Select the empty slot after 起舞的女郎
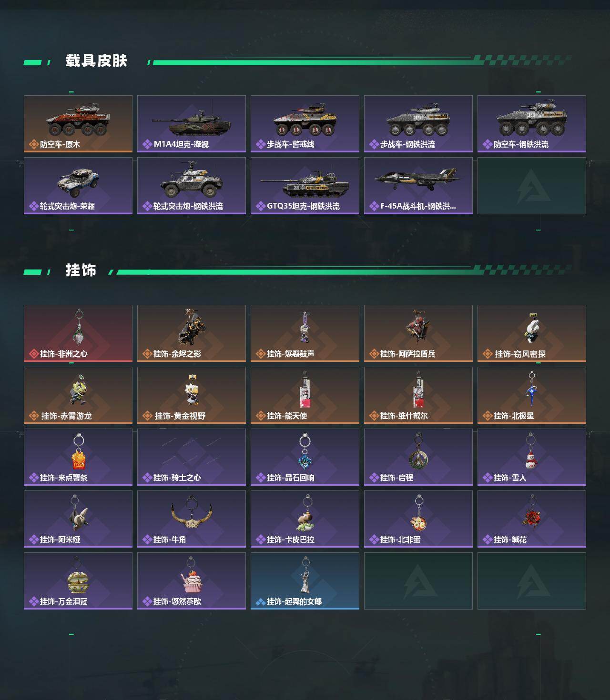 click(x=418, y=581)
